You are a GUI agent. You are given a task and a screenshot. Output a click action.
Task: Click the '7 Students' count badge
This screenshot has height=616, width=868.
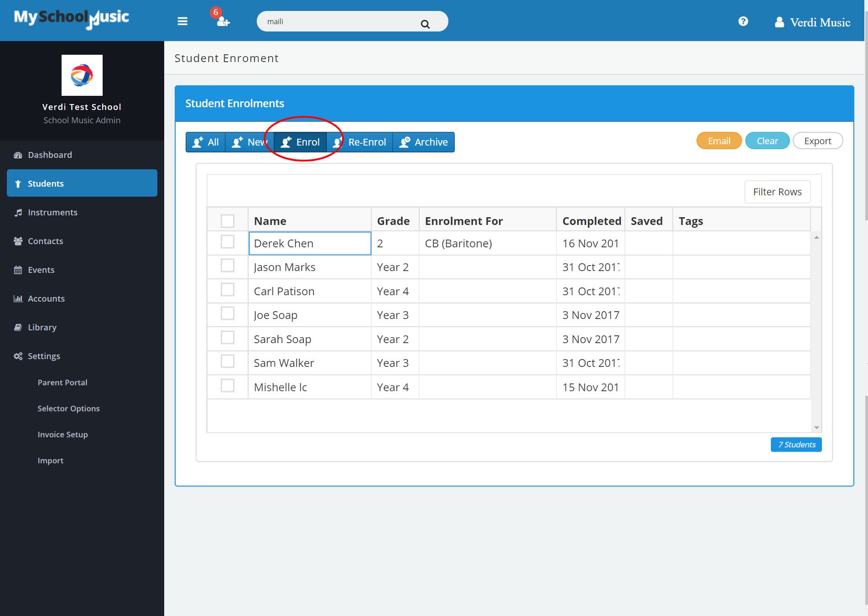796,444
